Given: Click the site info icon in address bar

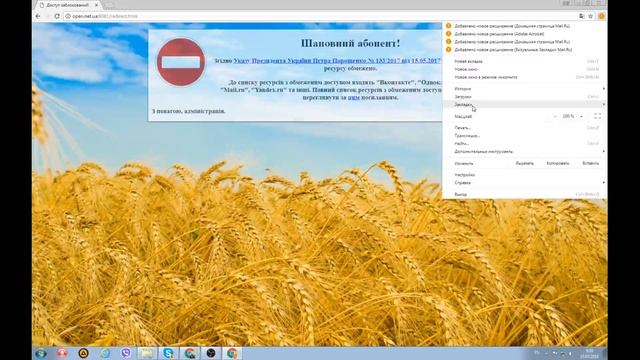Looking at the screenshot, I should [x=68, y=16].
